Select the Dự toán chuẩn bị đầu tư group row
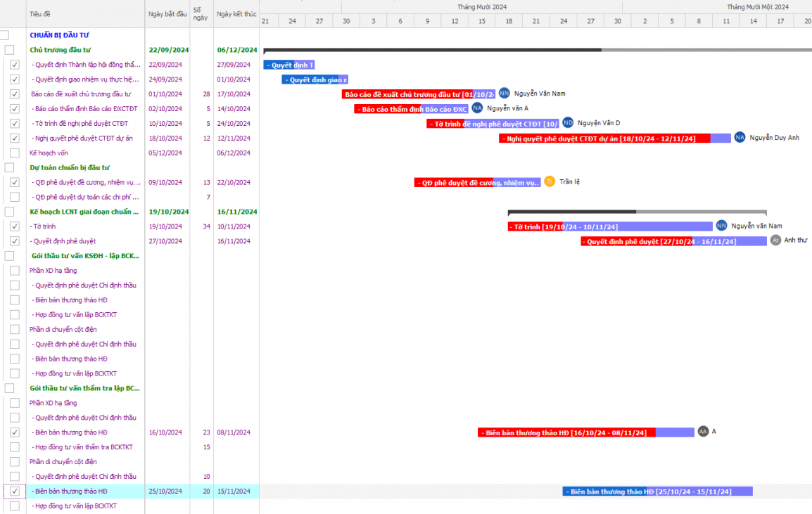Viewport: 812px width, 514px height. click(70, 167)
